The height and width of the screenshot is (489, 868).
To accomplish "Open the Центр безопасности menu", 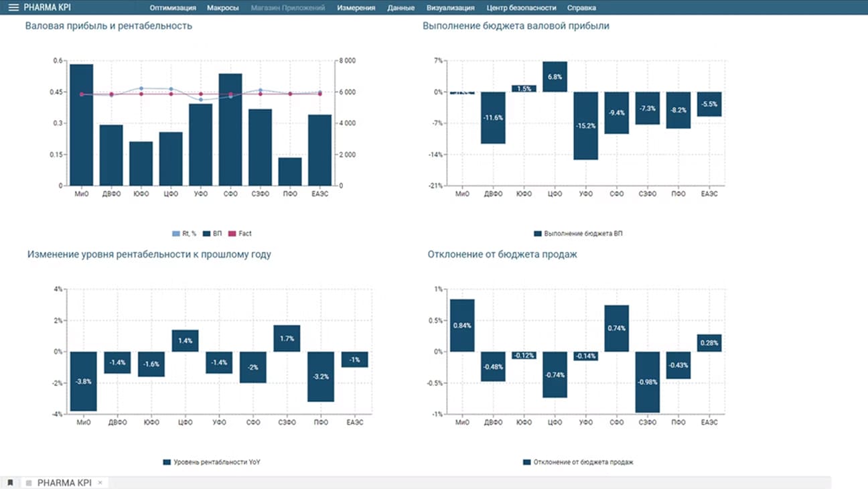I will pyautogui.click(x=521, y=8).
